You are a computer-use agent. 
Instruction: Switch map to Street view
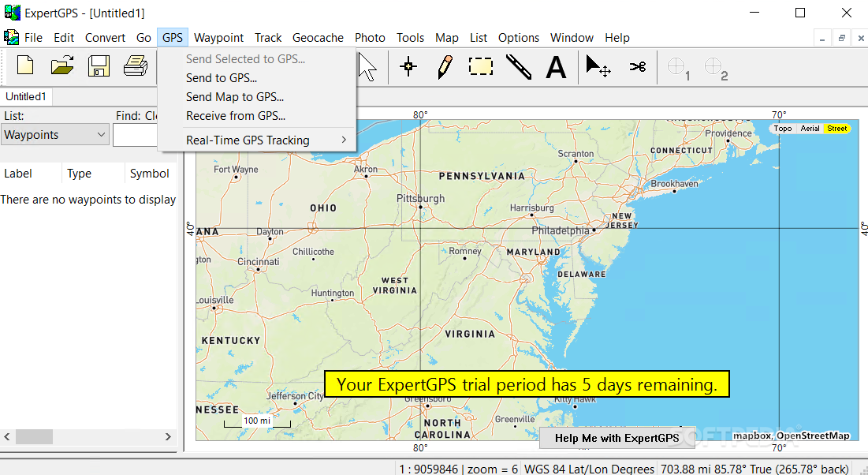coord(836,129)
